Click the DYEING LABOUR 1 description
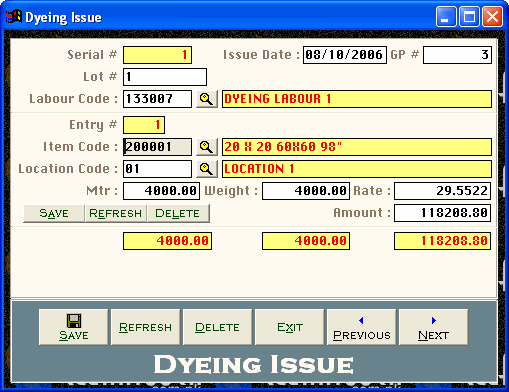Image resolution: width=509 pixels, height=392 pixels. 357,99
